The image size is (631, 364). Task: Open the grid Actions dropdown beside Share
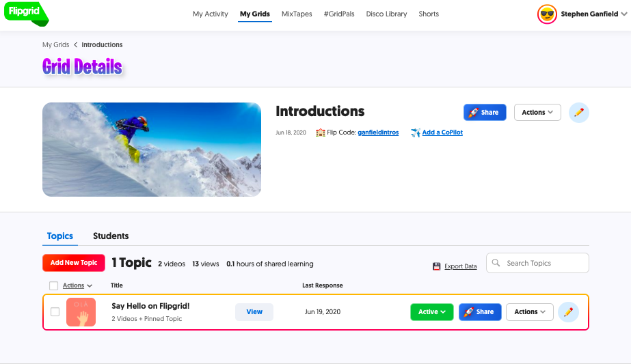pyautogui.click(x=537, y=113)
